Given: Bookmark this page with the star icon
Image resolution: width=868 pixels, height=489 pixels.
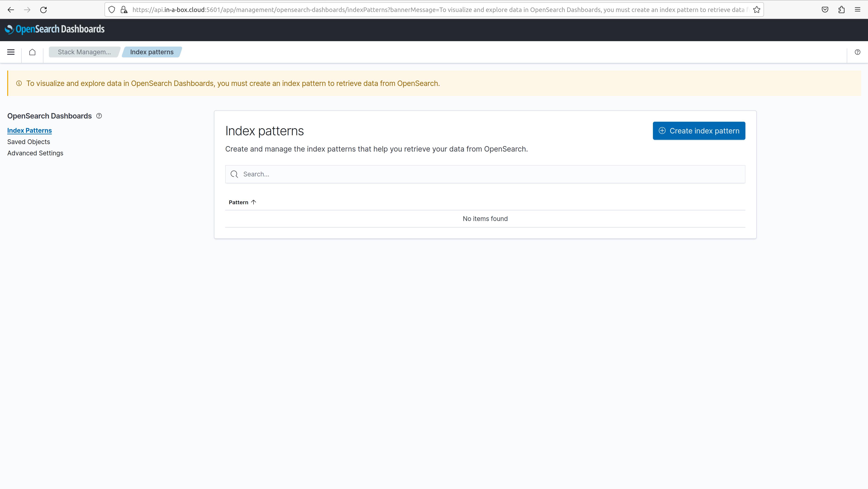Looking at the screenshot, I should pyautogui.click(x=757, y=10).
